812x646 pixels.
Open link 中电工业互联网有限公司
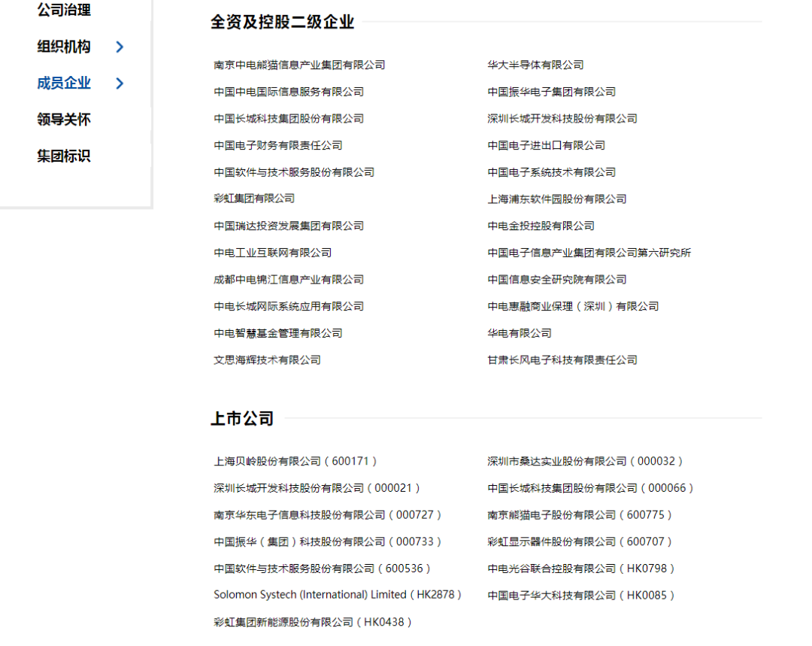(x=272, y=253)
